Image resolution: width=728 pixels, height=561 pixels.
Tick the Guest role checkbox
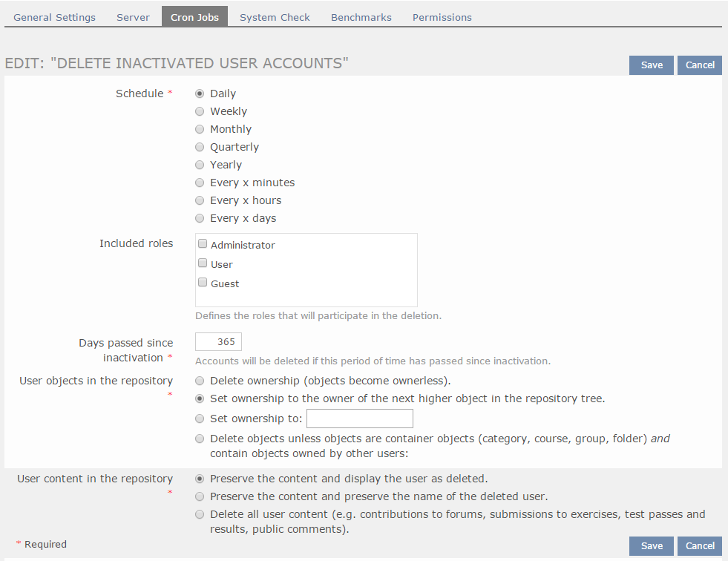pyautogui.click(x=203, y=283)
